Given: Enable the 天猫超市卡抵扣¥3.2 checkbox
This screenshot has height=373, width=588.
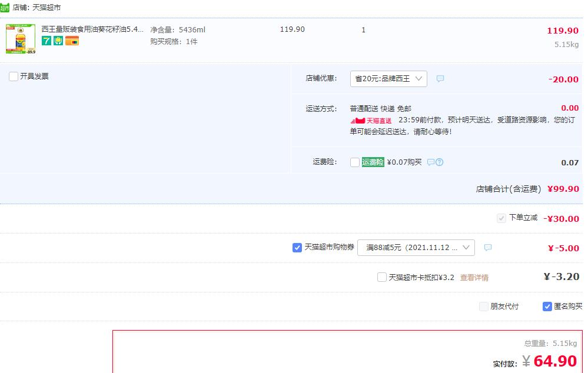Looking at the screenshot, I should 382,277.
